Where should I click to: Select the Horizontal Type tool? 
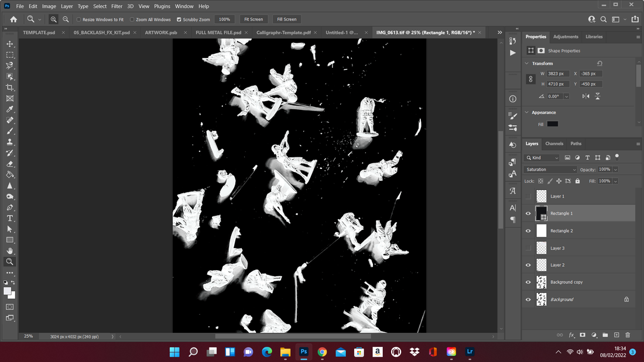point(10,218)
